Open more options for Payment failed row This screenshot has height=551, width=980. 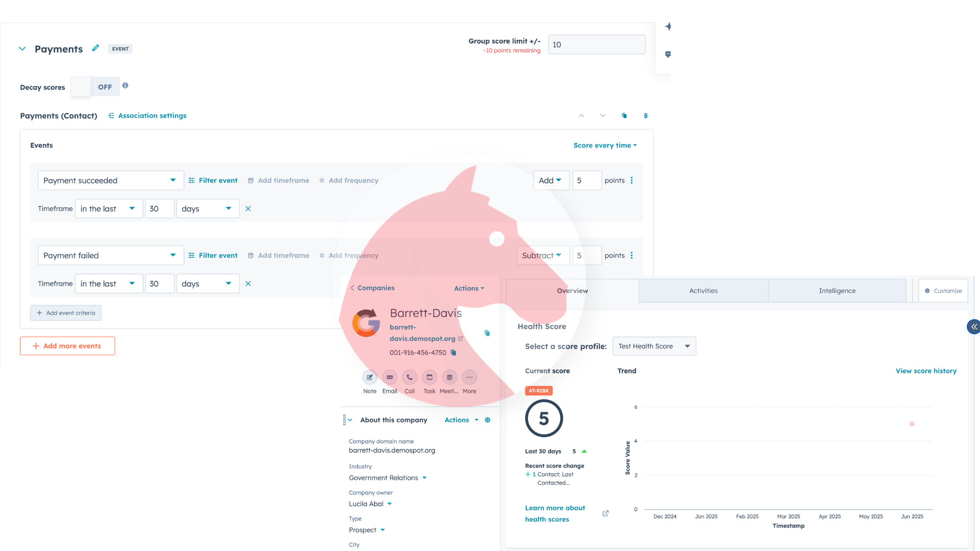[x=632, y=255]
